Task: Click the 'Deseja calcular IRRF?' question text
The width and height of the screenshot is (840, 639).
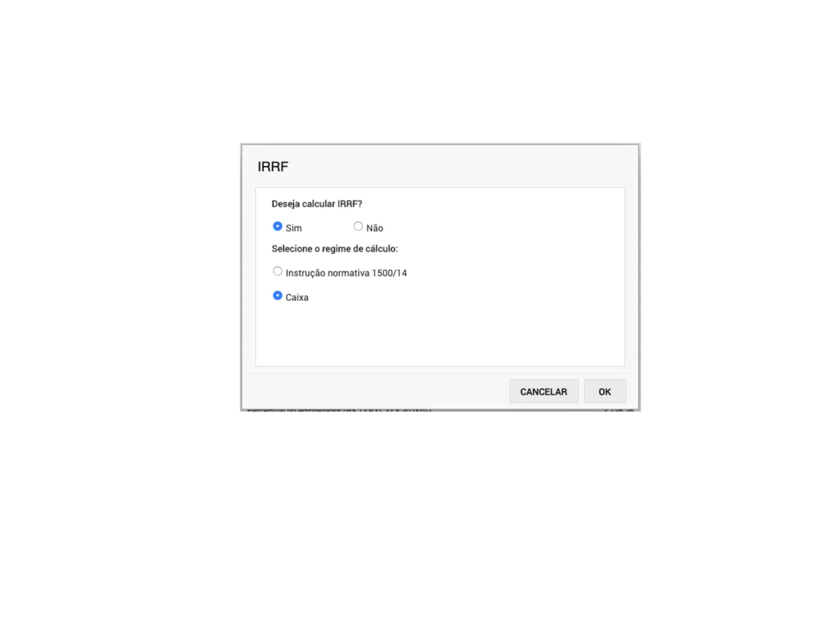Action: [x=317, y=204]
